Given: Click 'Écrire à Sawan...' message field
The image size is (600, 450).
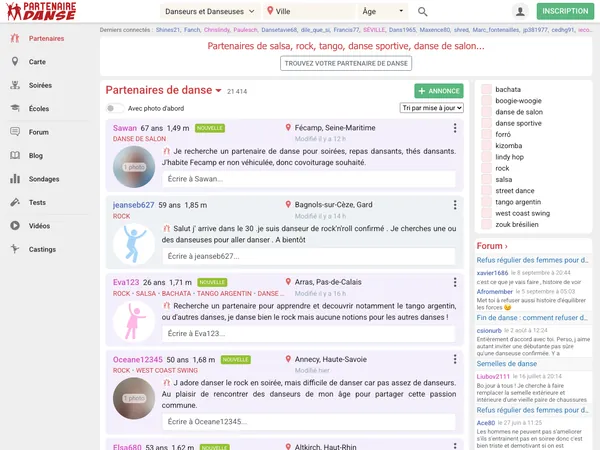Looking at the screenshot, I should (x=309, y=179).
